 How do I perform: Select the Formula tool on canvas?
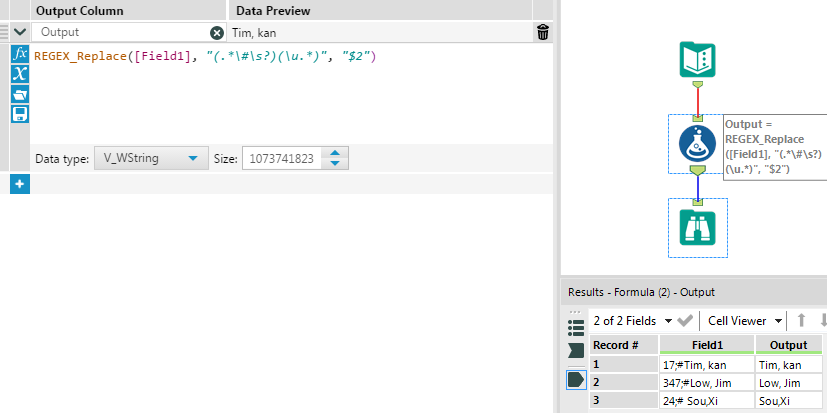[x=697, y=143]
